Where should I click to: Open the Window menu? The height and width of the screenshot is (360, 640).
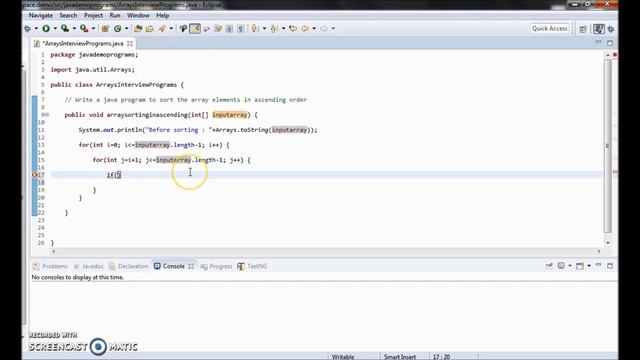coord(138,16)
